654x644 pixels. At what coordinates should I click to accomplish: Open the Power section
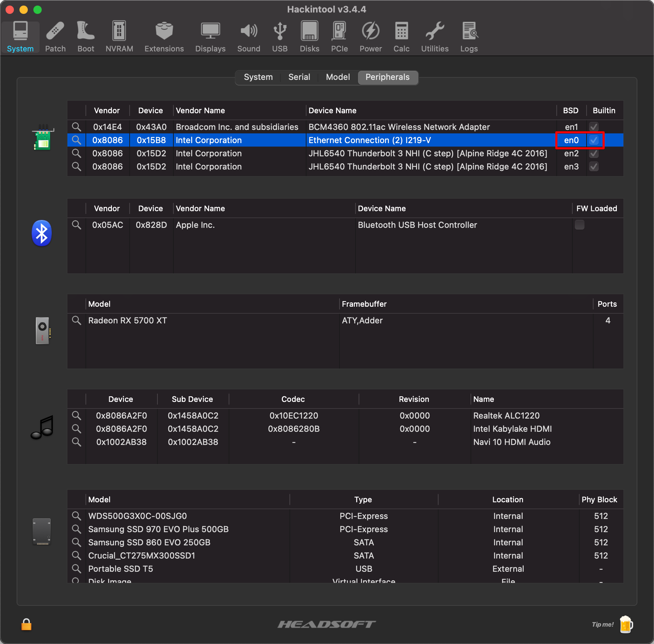(x=370, y=37)
